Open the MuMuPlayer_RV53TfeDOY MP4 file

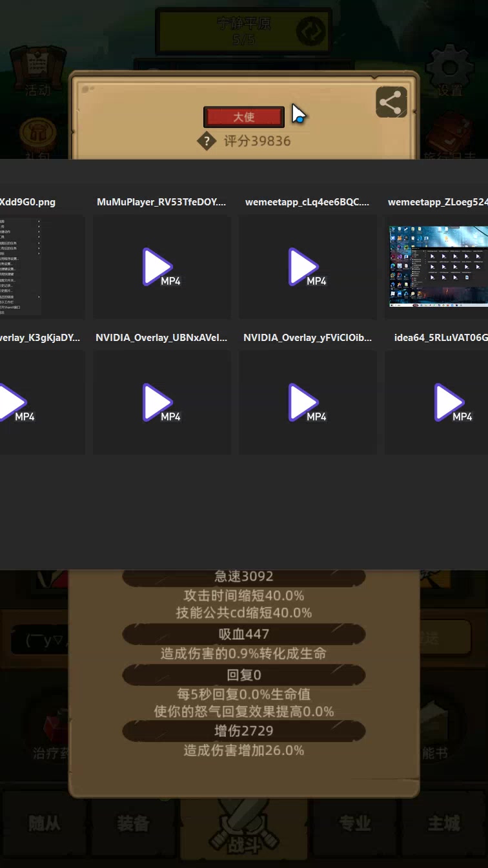click(x=161, y=267)
